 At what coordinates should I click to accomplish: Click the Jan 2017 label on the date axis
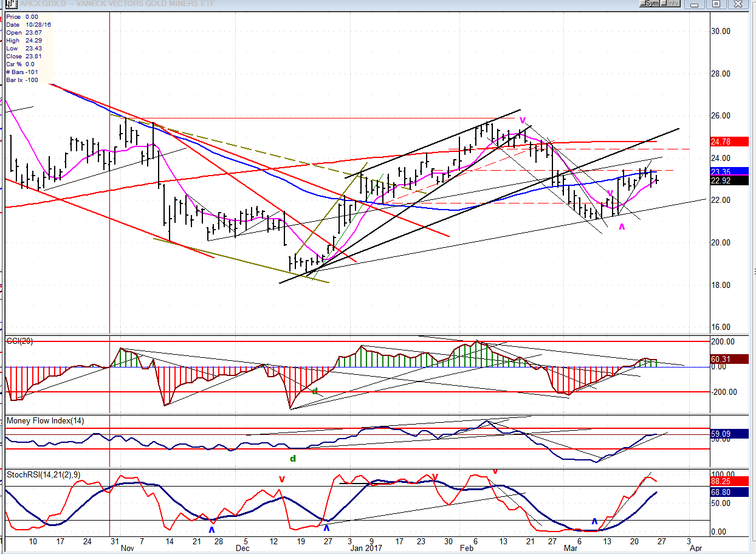coord(366,547)
